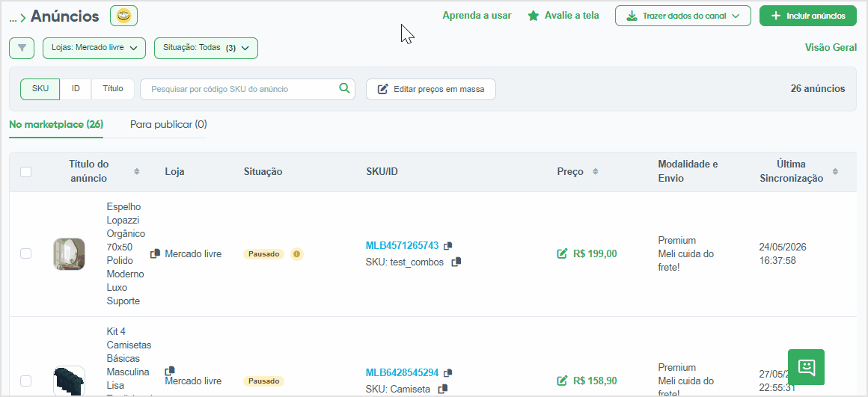Click Espelho Lopazzi Orgânico title text

click(x=126, y=253)
